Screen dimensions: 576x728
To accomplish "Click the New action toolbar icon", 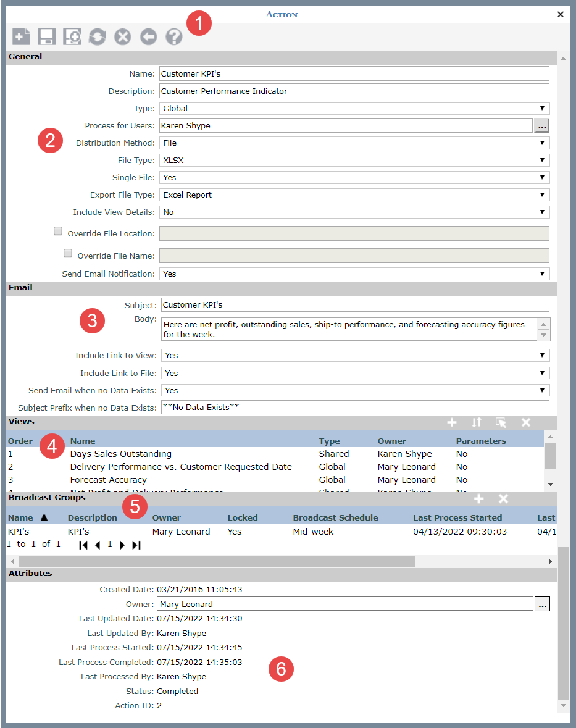I will (x=22, y=36).
